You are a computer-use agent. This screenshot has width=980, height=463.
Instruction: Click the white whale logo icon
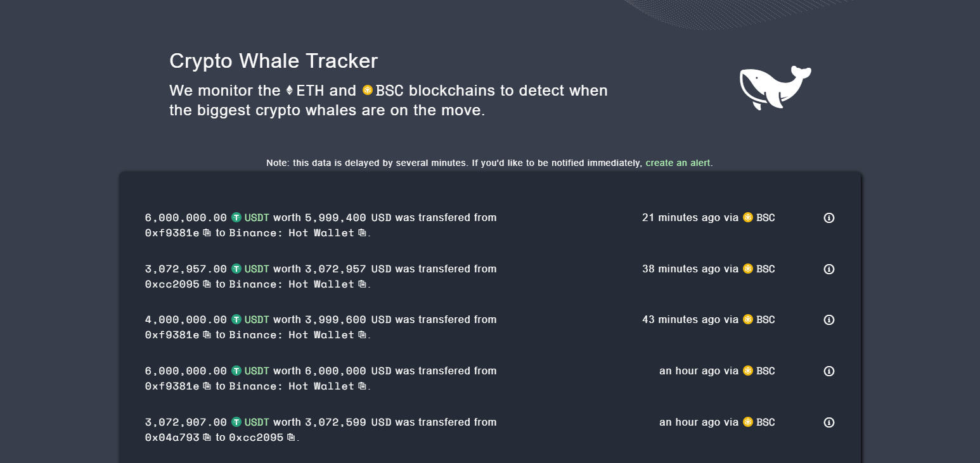tap(775, 87)
